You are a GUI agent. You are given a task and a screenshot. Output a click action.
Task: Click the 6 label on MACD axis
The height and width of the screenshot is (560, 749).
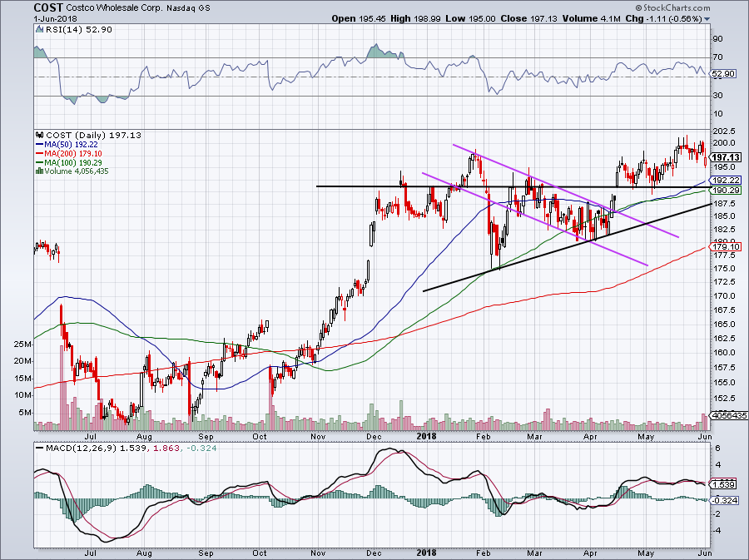pyautogui.click(x=718, y=448)
